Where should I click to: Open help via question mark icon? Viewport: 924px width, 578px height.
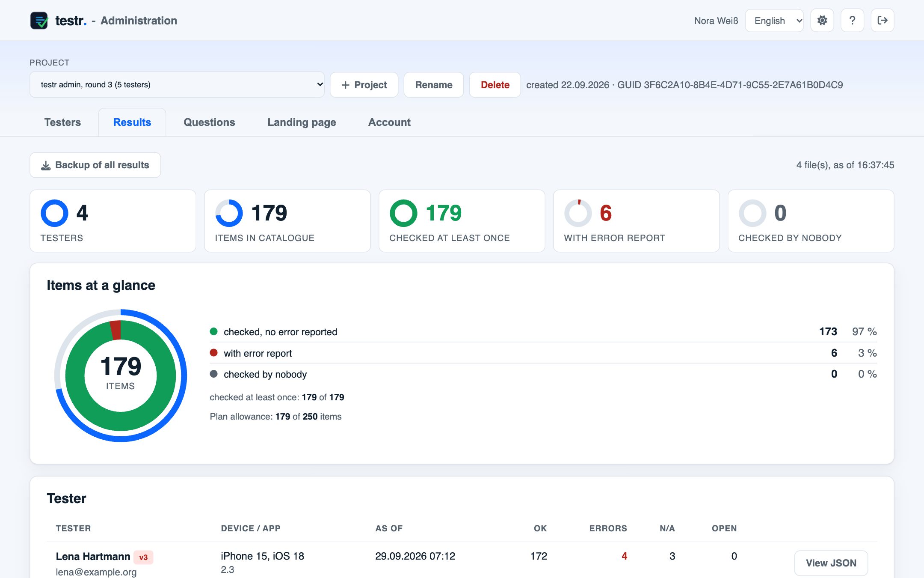pyautogui.click(x=852, y=20)
